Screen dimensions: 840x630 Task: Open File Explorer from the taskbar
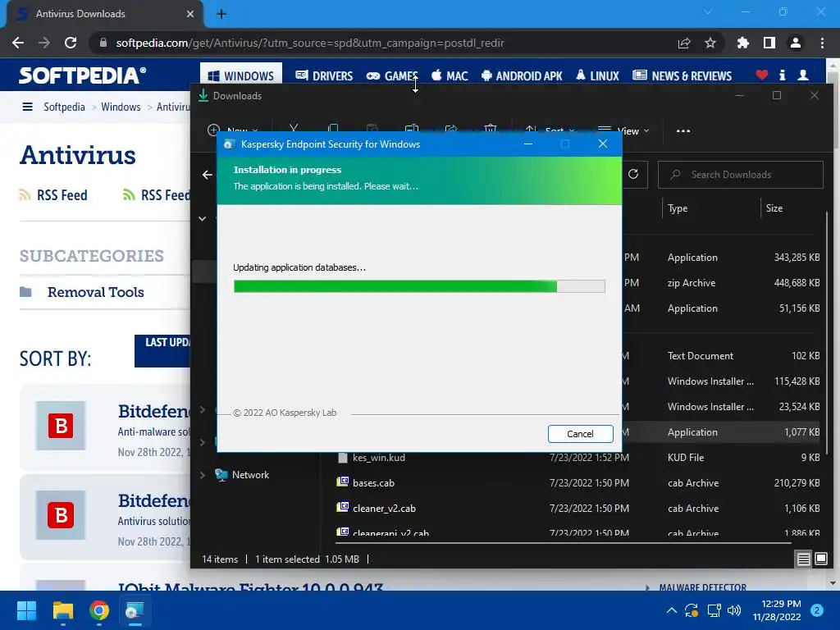[62, 610]
